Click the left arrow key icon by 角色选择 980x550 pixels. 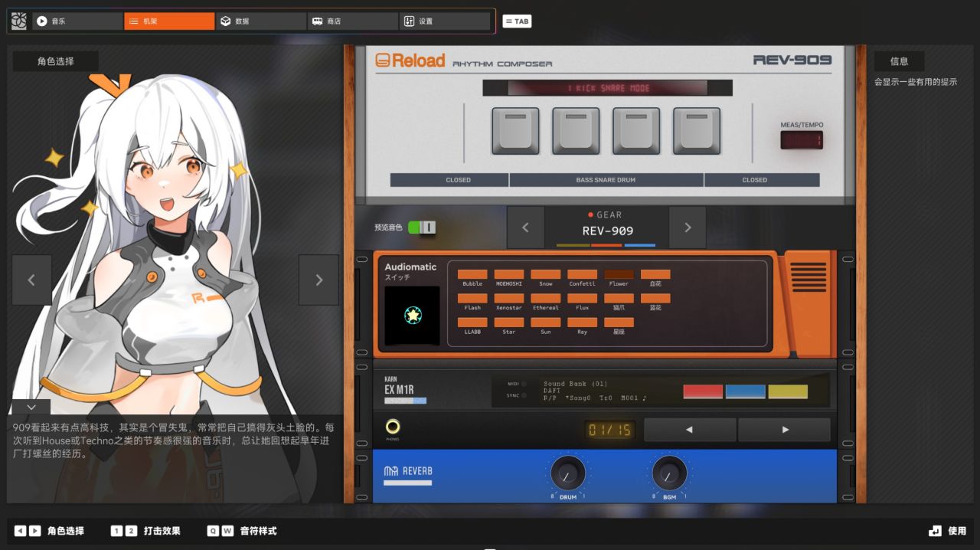pyautogui.click(x=21, y=531)
